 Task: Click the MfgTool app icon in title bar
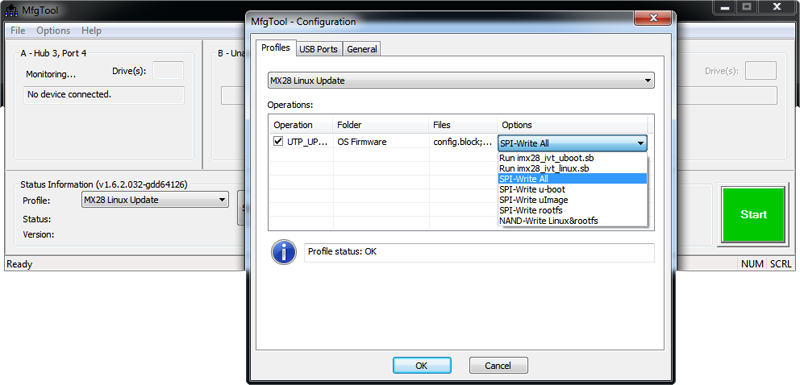pos(10,9)
